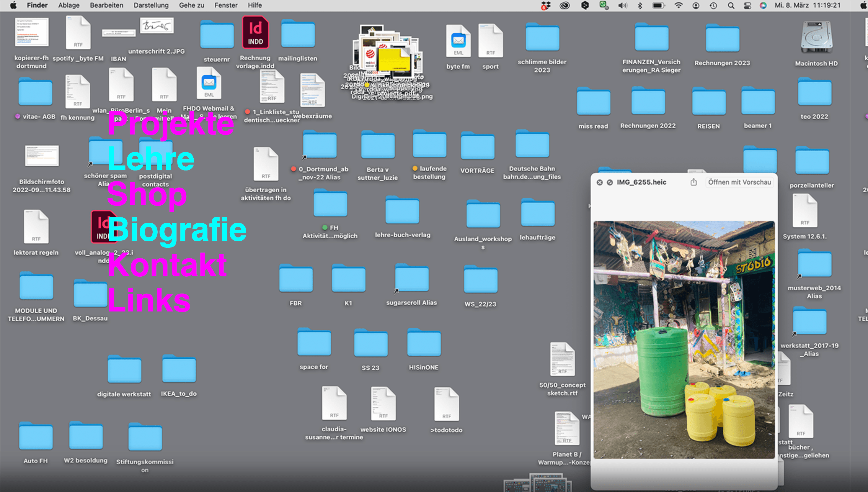The image size is (868, 492).
Task: Click the share icon in Quick Look
Action: coord(693,182)
